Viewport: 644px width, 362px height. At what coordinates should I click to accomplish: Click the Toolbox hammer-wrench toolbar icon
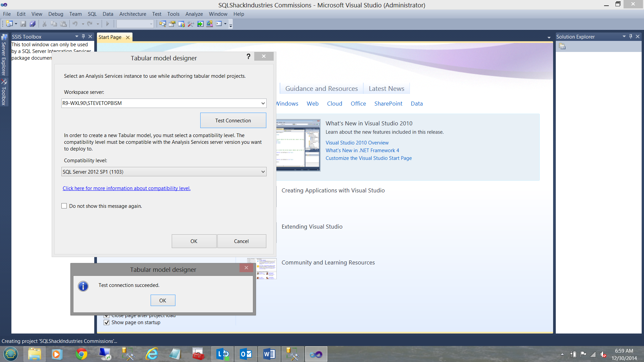pyautogui.click(x=191, y=24)
